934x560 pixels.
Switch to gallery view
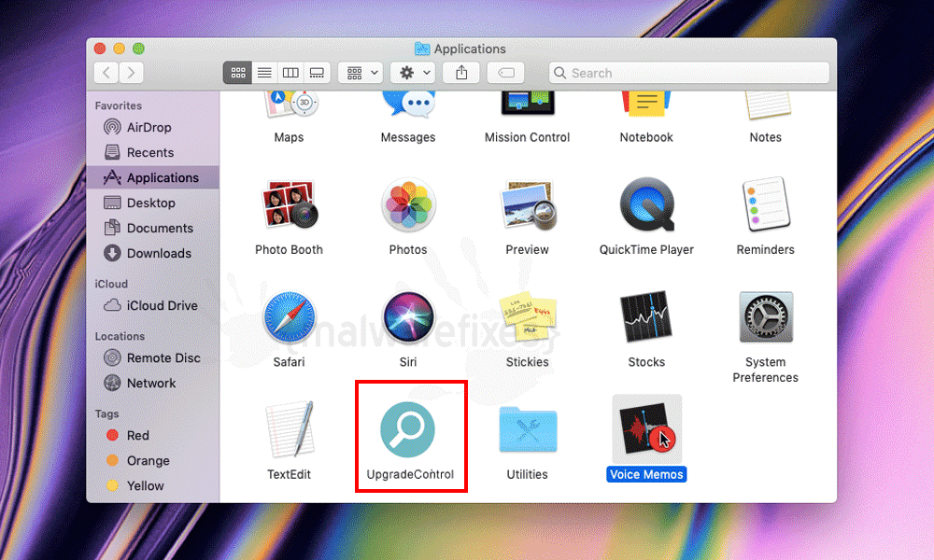317,73
